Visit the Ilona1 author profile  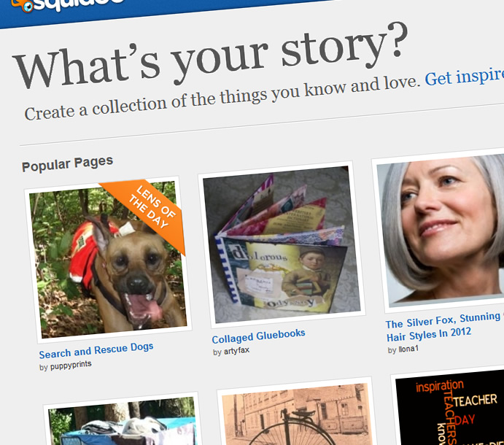tap(408, 349)
